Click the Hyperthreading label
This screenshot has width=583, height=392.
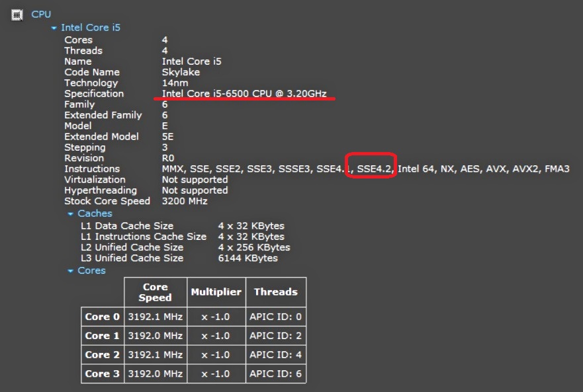coord(101,190)
